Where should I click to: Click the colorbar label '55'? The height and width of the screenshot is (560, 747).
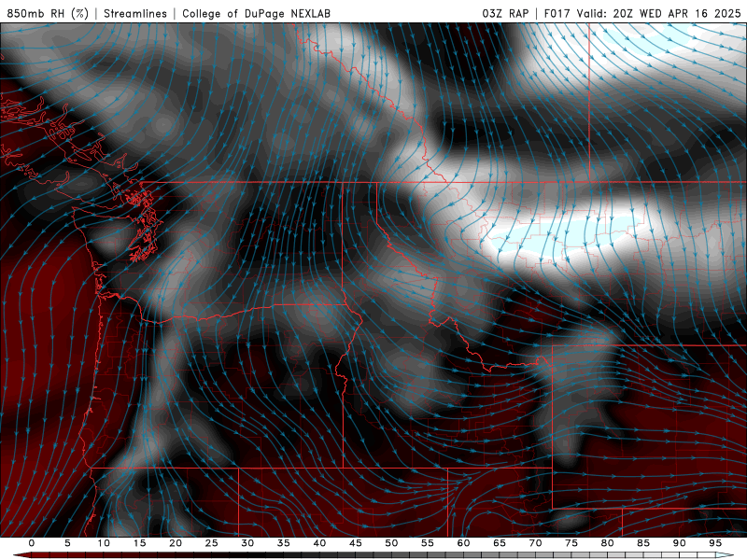click(x=428, y=543)
